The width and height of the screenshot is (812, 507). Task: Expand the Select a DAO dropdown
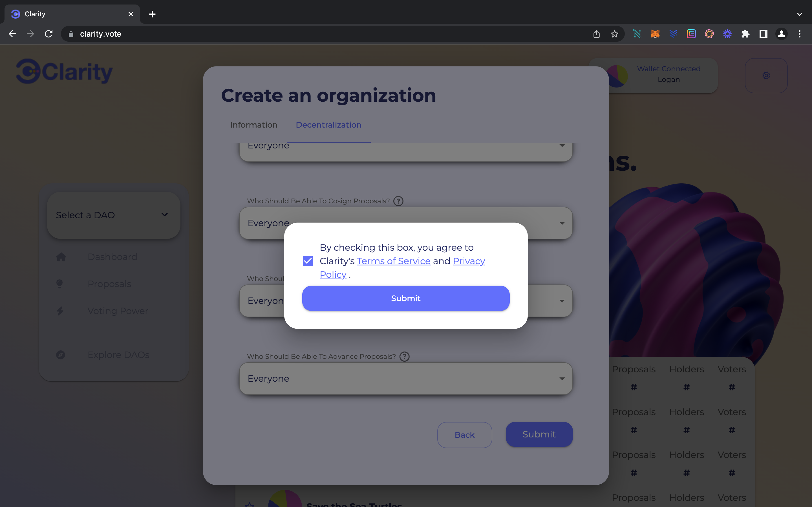(x=113, y=215)
